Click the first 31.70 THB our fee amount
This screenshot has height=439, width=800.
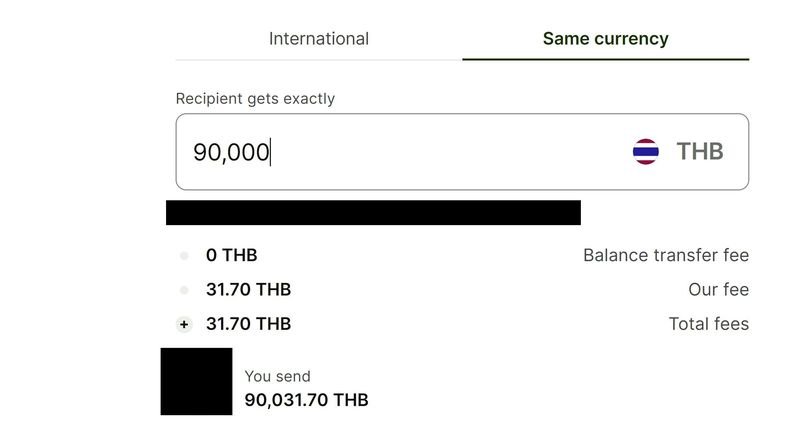(x=248, y=290)
